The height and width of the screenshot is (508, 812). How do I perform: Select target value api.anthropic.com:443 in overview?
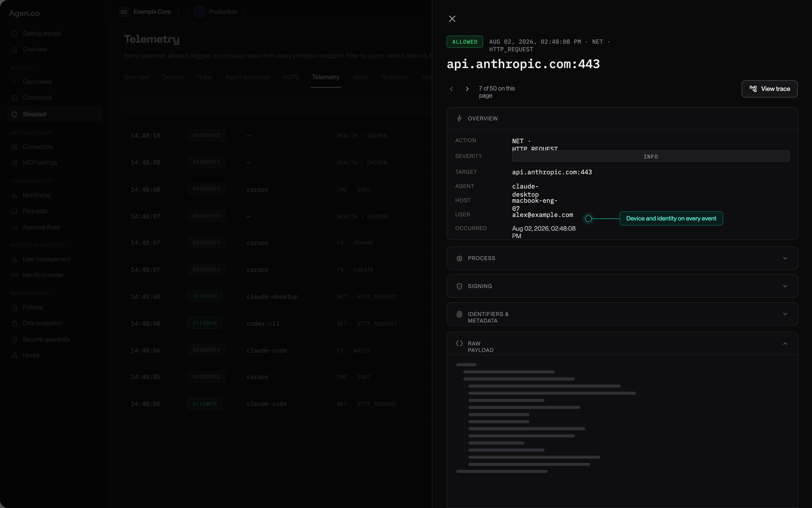[x=552, y=172]
